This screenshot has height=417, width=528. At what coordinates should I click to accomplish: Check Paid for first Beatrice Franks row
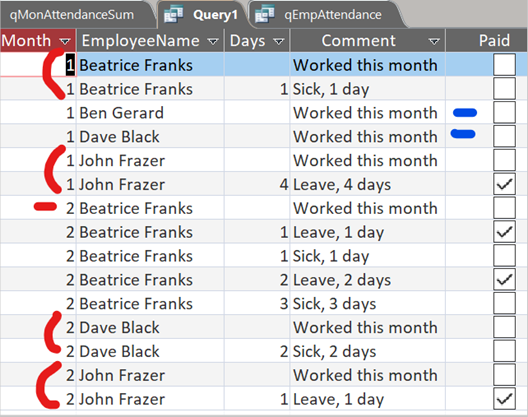tap(504, 64)
